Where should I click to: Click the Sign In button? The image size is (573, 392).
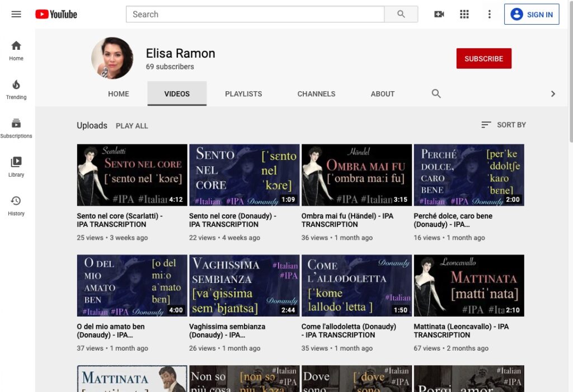(x=532, y=15)
